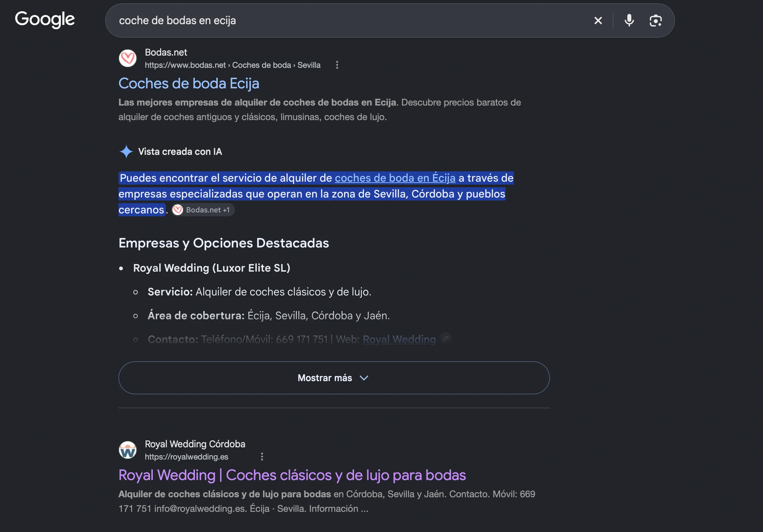
Task: Open the Coches de boda Ecija result
Action: tap(189, 83)
